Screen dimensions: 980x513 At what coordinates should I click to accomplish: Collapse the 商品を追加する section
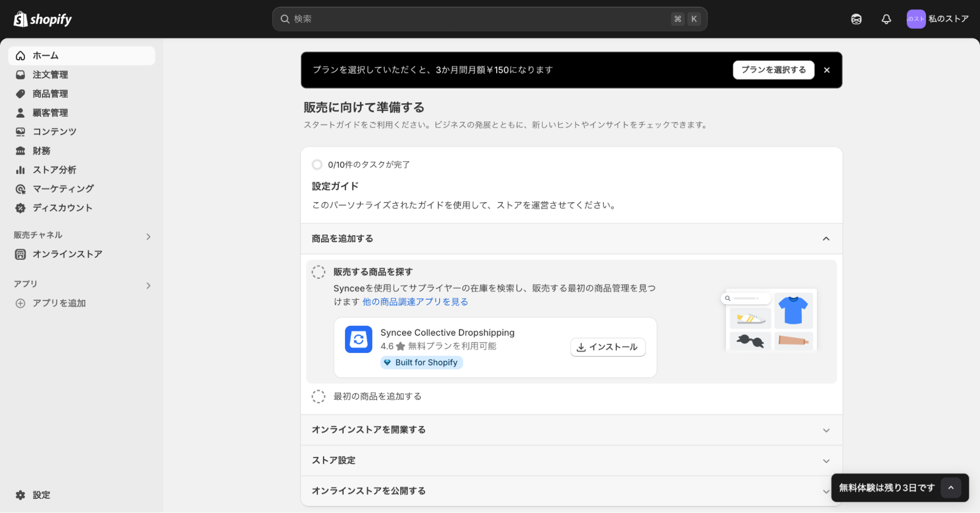pos(826,239)
